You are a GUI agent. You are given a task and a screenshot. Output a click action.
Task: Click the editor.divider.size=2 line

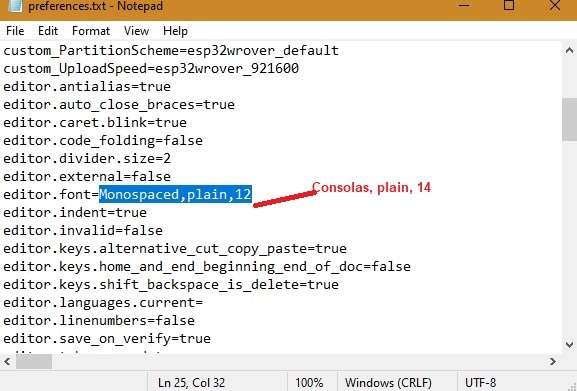pos(87,159)
